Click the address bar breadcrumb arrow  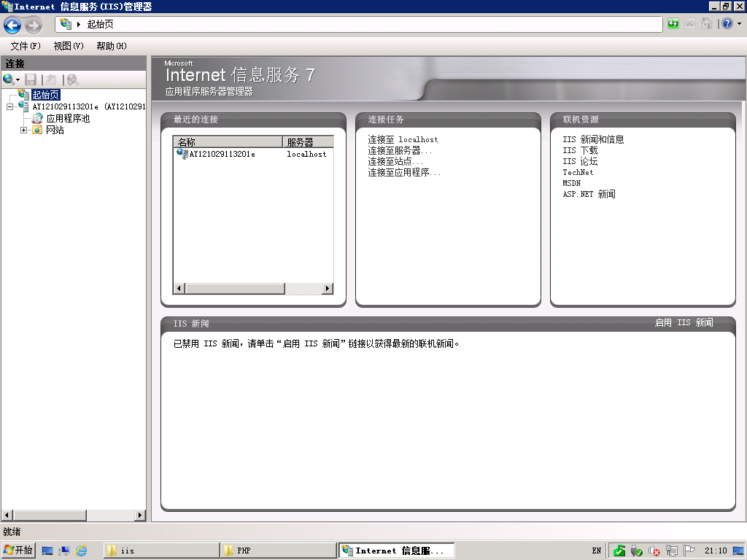click(79, 24)
